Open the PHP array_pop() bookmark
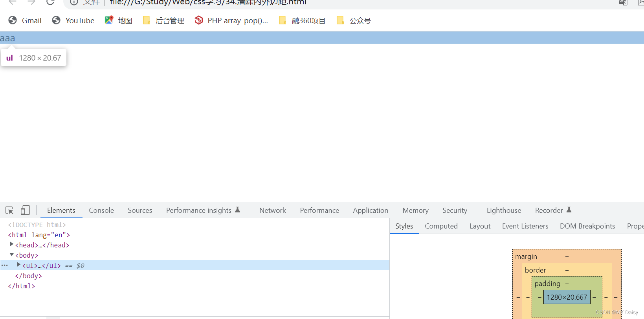Screen dimensions: 644x319 (231, 20)
